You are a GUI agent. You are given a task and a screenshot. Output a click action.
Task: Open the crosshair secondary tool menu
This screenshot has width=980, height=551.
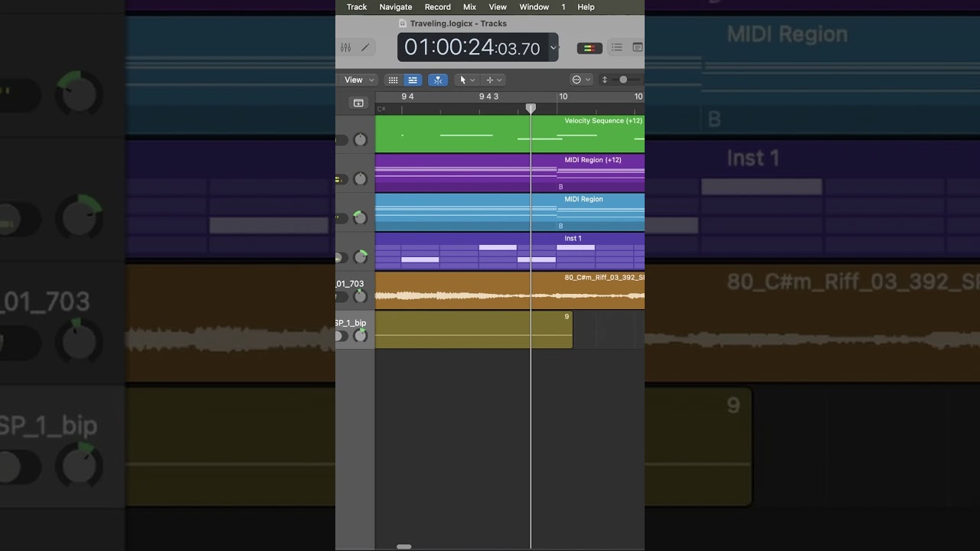coord(494,80)
